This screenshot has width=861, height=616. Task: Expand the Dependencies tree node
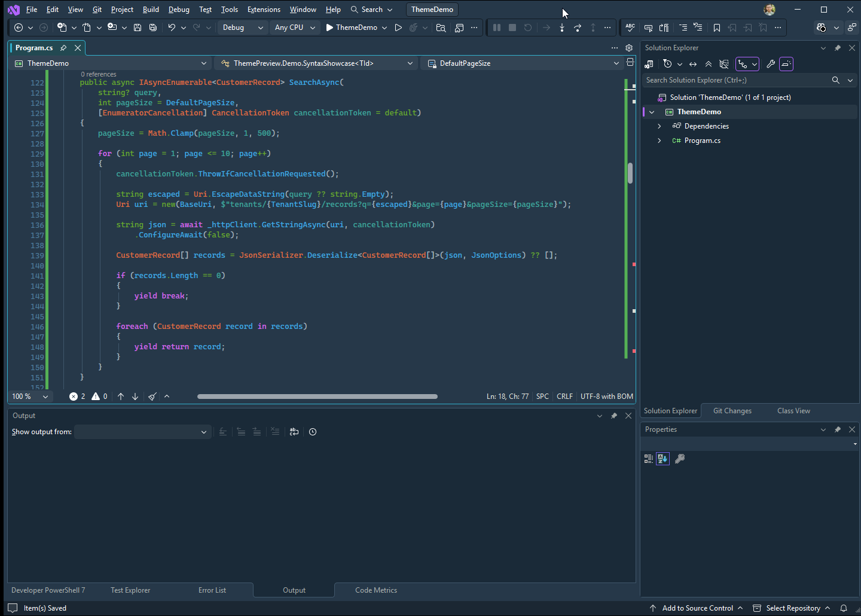point(660,126)
